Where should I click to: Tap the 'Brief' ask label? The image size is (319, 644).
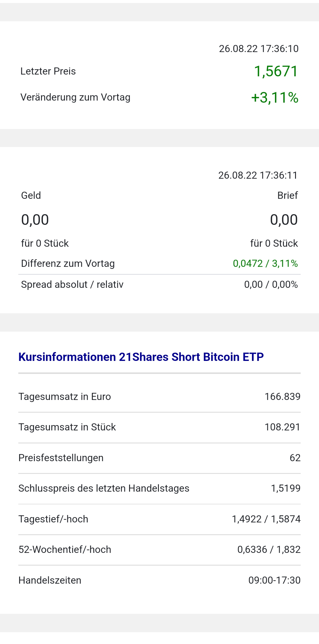pyautogui.click(x=287, y=196)
